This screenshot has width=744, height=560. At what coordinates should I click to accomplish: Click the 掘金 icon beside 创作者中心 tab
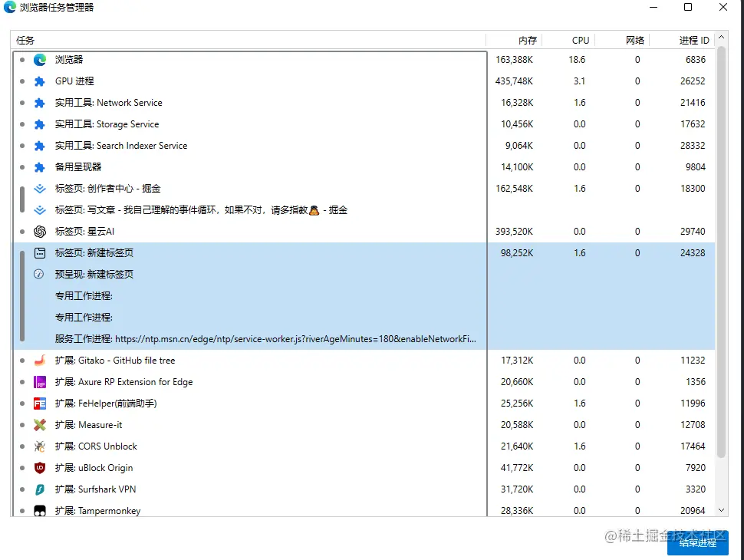40,189
